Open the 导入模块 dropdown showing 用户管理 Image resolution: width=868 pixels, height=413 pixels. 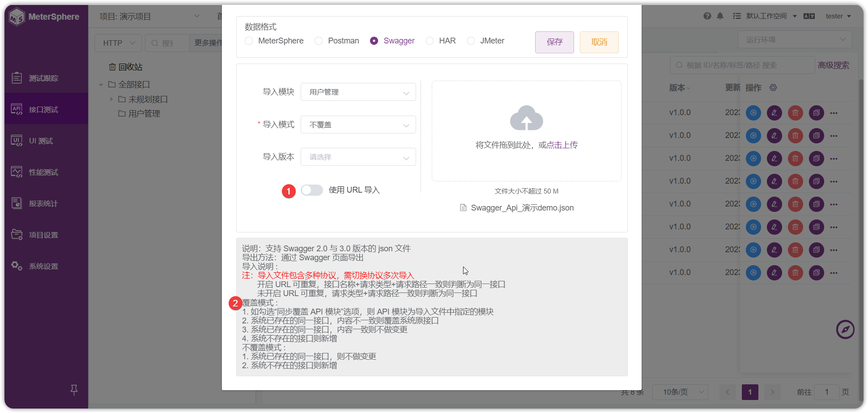(x=358, y=92)
